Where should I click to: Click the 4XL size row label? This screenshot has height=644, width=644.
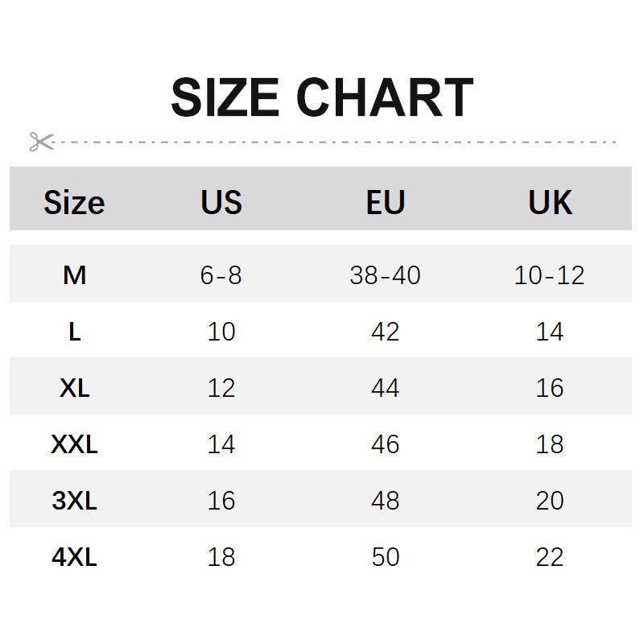pyautogui.click(x=74, y=557)
